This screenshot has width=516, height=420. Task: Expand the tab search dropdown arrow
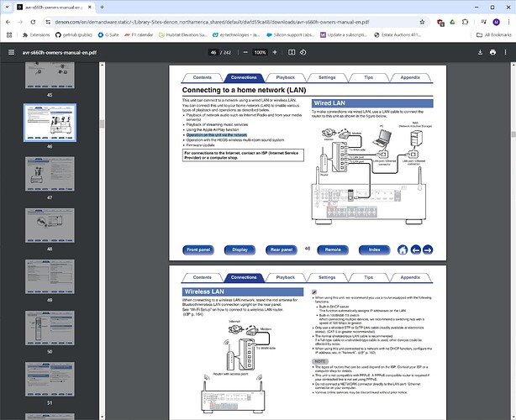7,7
